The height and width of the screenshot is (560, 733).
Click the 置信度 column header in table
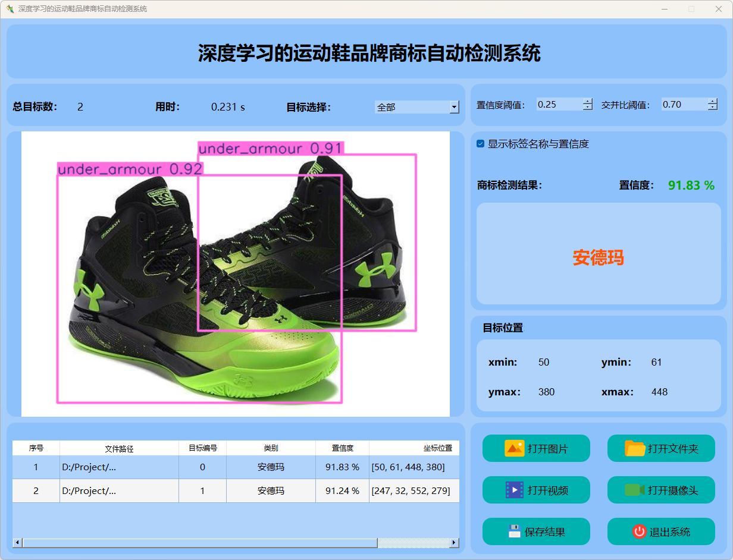pos(342,448)
